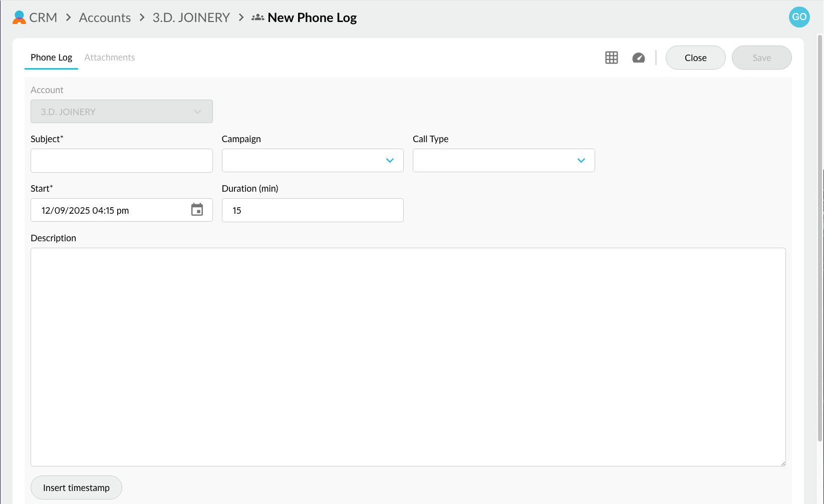
Task: Focus the Subject text field
Action: tap(121, 161)
